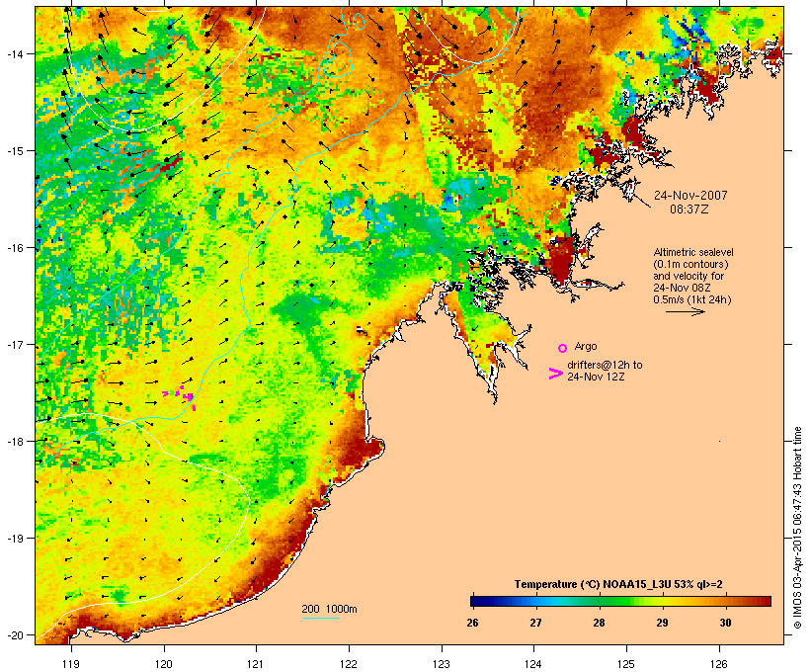Click the colorbar value 28
The height and width of the screenshot is (672, 810).
[x=599, y=623]
